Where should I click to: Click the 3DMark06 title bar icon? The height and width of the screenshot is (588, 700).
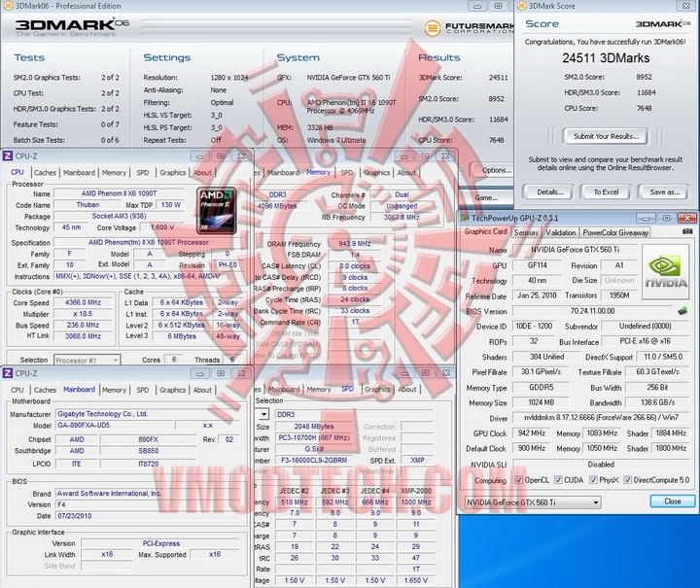tap(8, 6)
